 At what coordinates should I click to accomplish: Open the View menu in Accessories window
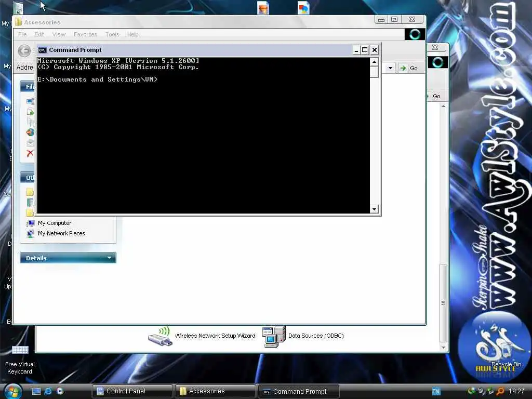point(59,34)
